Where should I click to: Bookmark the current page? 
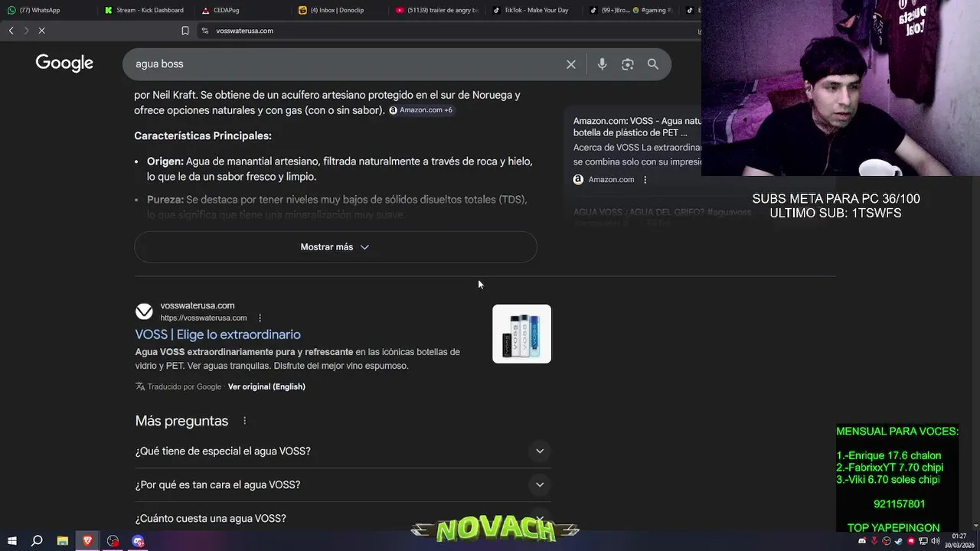[x=185, y=31]
